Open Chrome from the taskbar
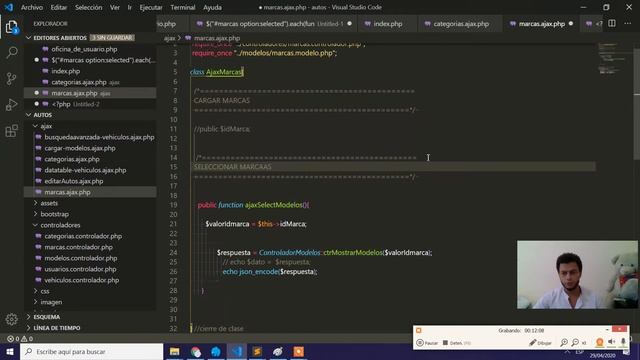 pos(196,351)
